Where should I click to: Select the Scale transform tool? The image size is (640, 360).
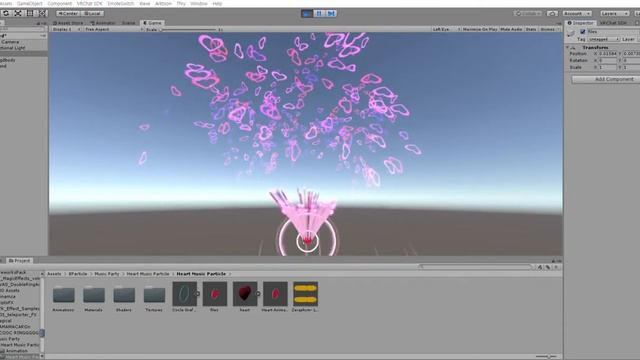18,13
